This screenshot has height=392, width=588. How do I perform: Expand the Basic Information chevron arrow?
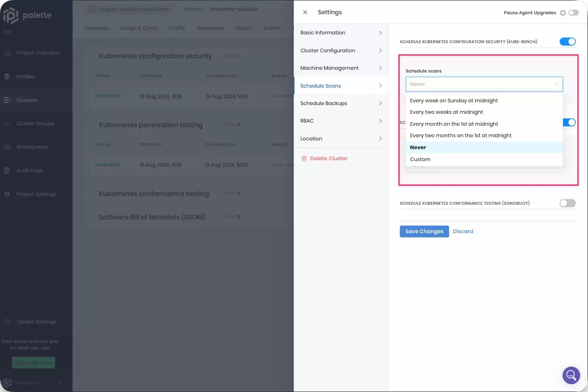(x=380, y=33)
